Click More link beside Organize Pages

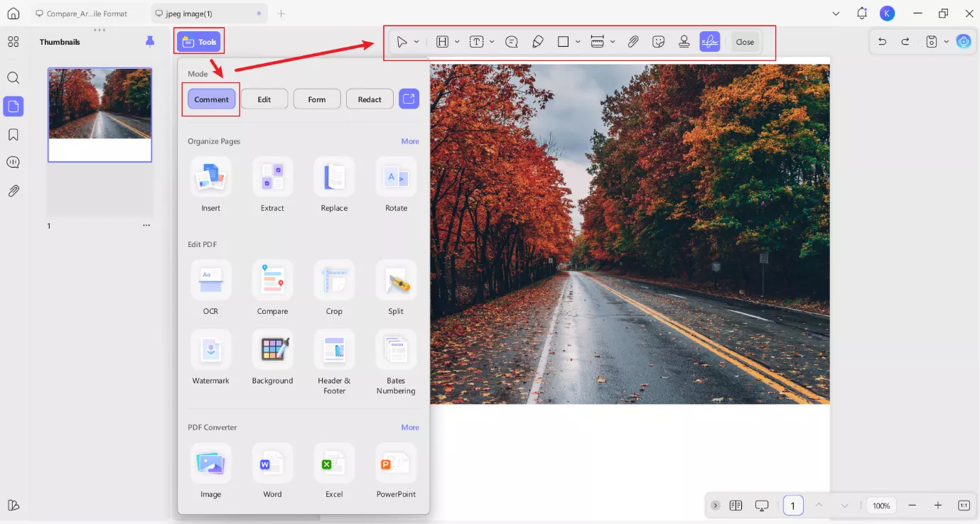pos(410,141)
